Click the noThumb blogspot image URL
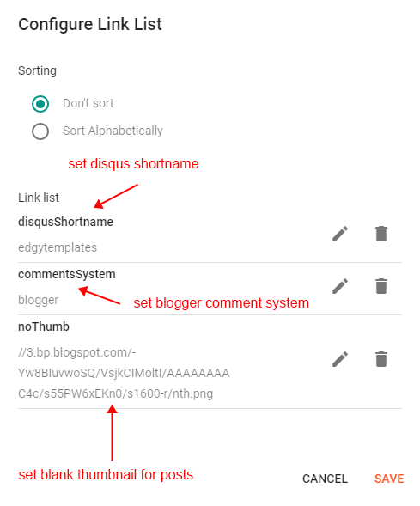 [124, 373]
